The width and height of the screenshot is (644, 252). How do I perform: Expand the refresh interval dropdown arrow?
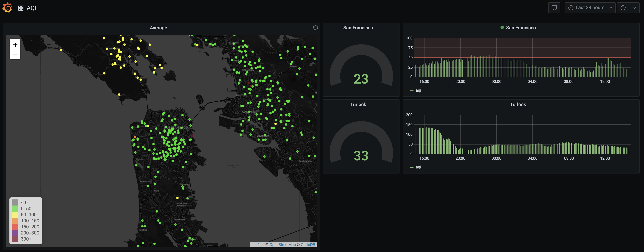point(634,8)
